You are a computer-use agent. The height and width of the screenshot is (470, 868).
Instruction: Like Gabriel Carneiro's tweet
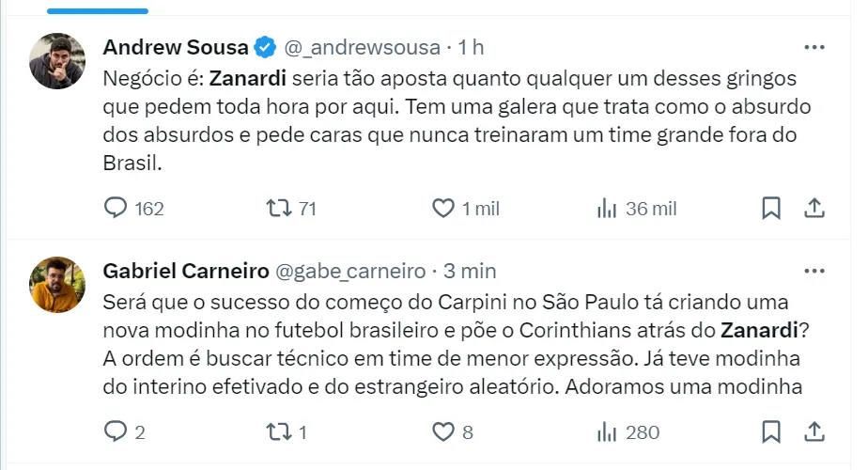[442, 431]
